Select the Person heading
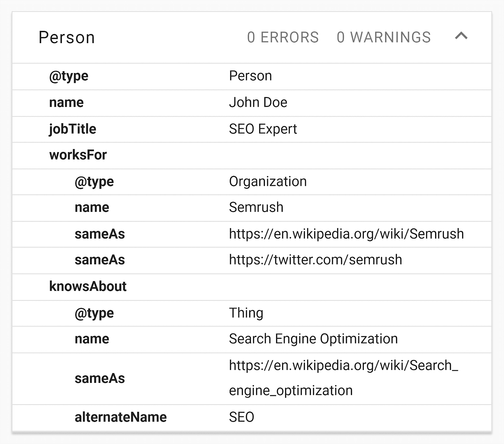Image resolution: width=504 pixels, height=444 pixels. pyautogui.click(x=67, y=37)
